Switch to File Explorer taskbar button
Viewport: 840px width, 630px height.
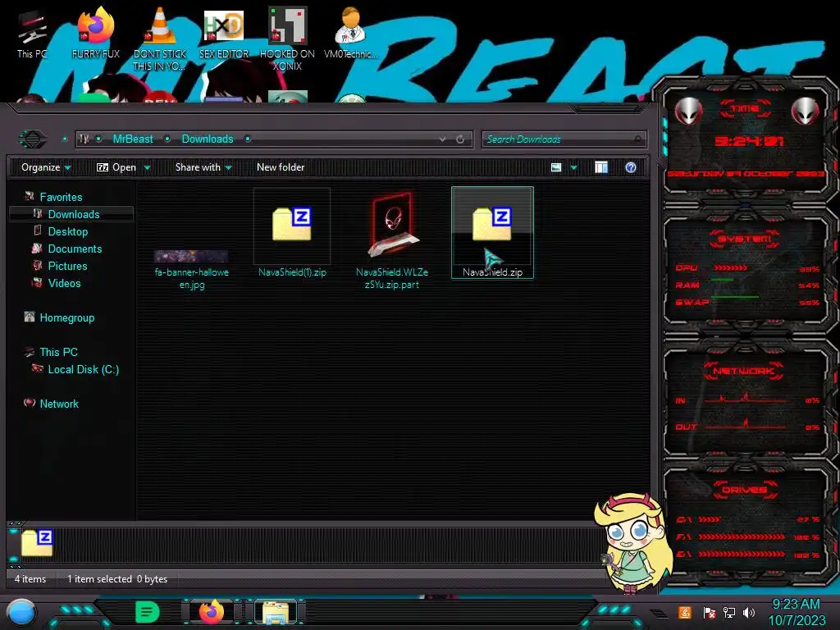[276, 612]
